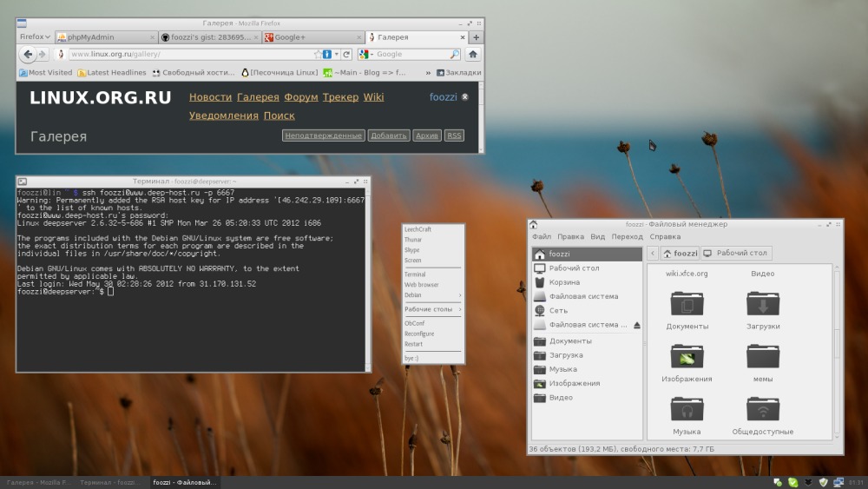Open search engine selector dropdown
Image resolution: width=868 pixels, height=489 pixels.
pyautogui.click(x=365, y=54)
